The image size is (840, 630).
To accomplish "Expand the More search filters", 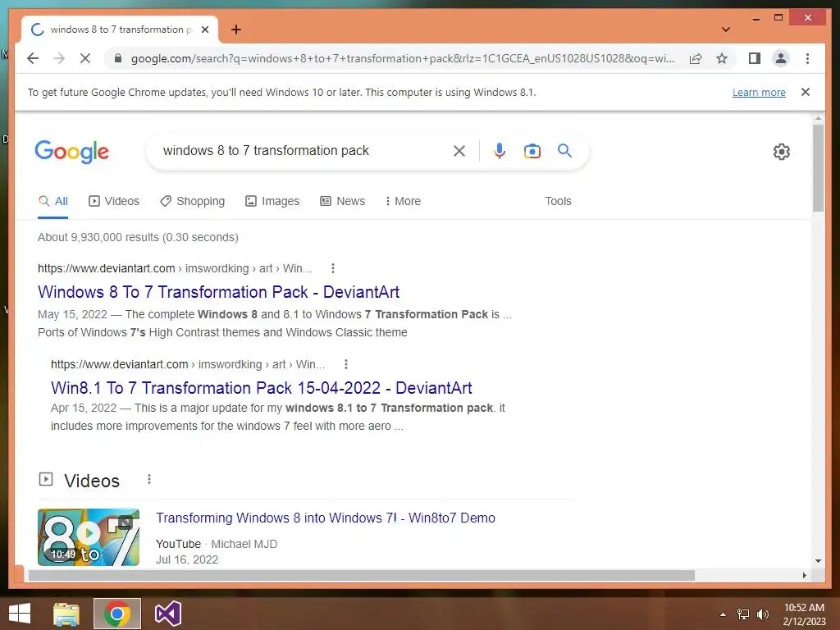I will point(403,202).
